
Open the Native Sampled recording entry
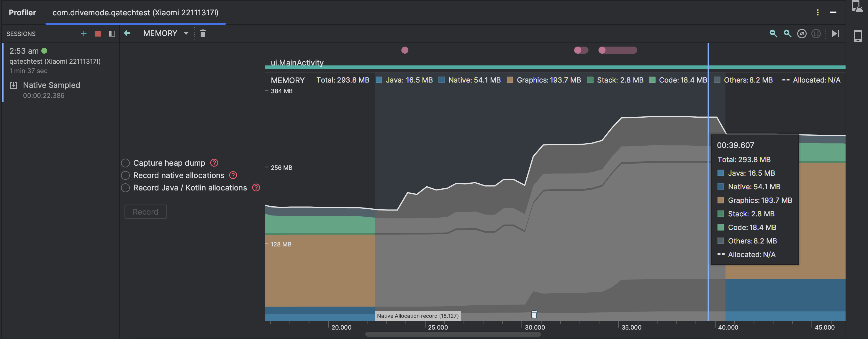point(51,85)
